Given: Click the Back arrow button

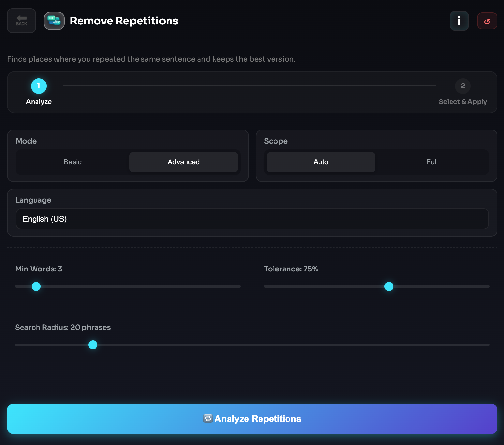Looking at the screenshot, I should [x=22, y=21].
